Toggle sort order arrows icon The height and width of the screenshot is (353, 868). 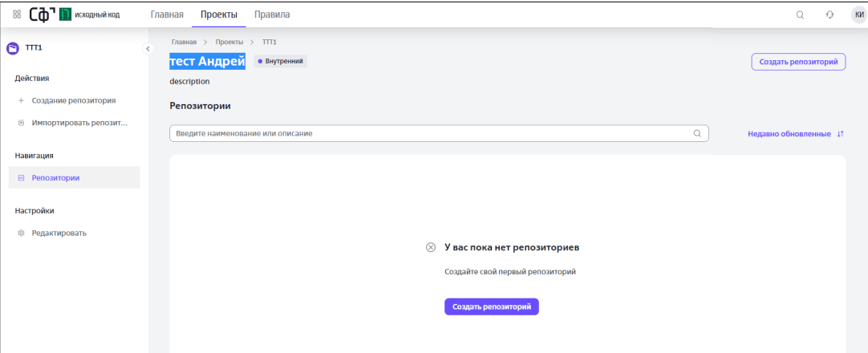pyautogui.click(x=840, y=134)
